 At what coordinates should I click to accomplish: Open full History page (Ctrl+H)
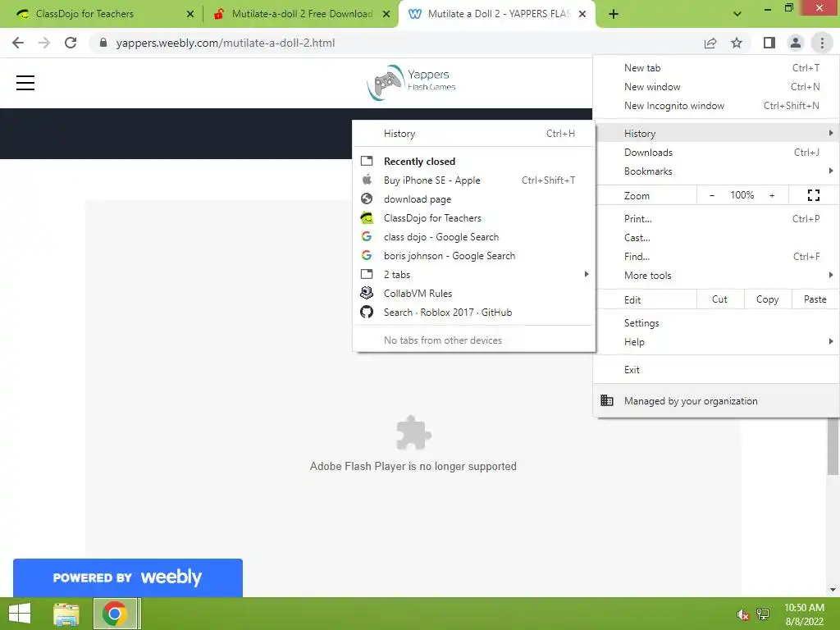click(474, 134)
